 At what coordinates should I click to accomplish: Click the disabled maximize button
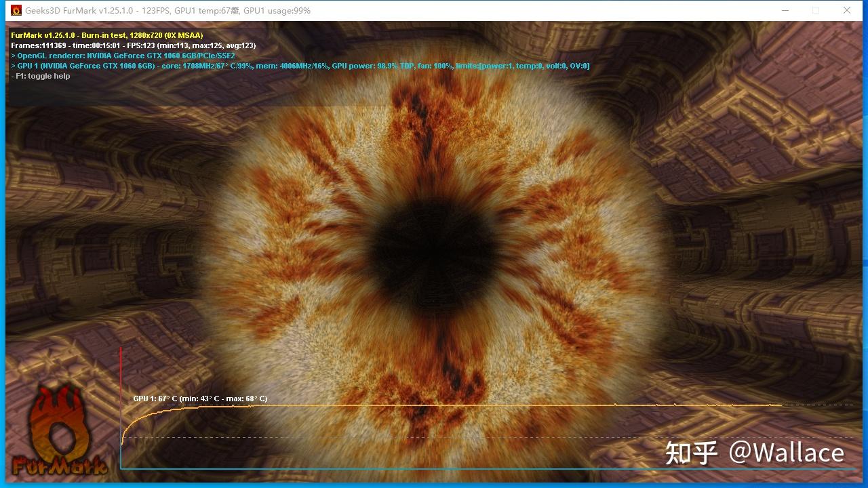[816, 10]
